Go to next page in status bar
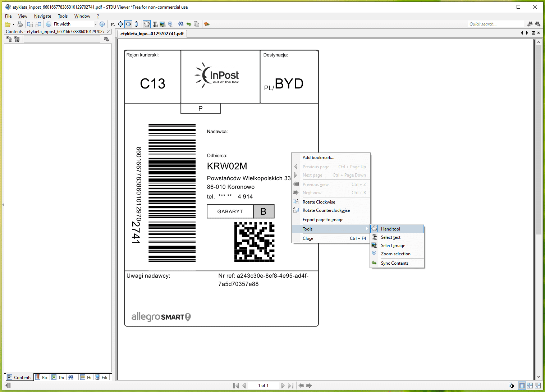545x392 pixels. click(283, 386)
